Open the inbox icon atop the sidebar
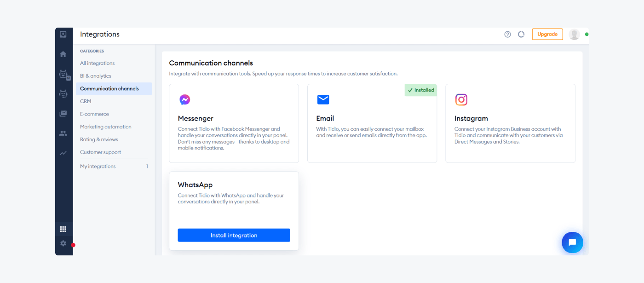The width and height of the screenshot is (644, 283). (x=63, y=35)
